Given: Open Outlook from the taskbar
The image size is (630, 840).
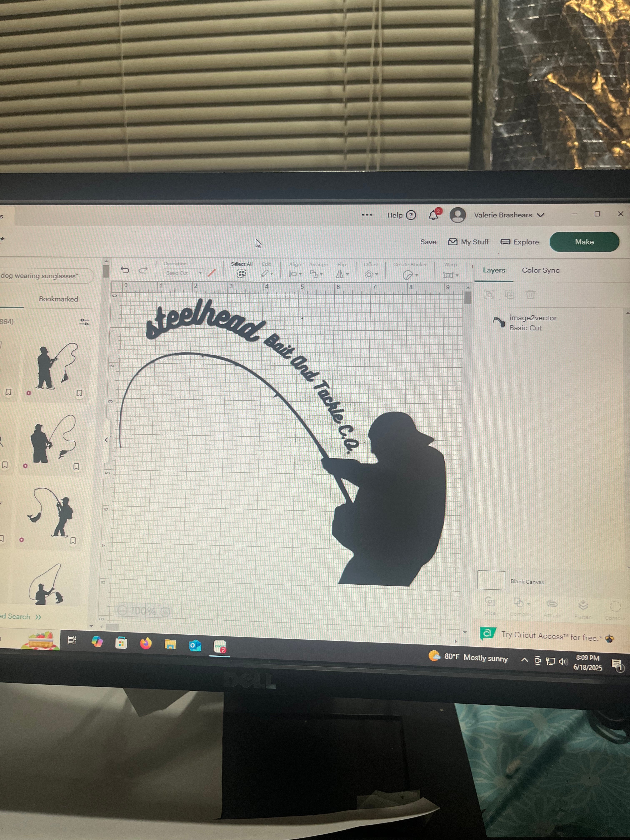Looking at the screenshot, I should (195, 645).
